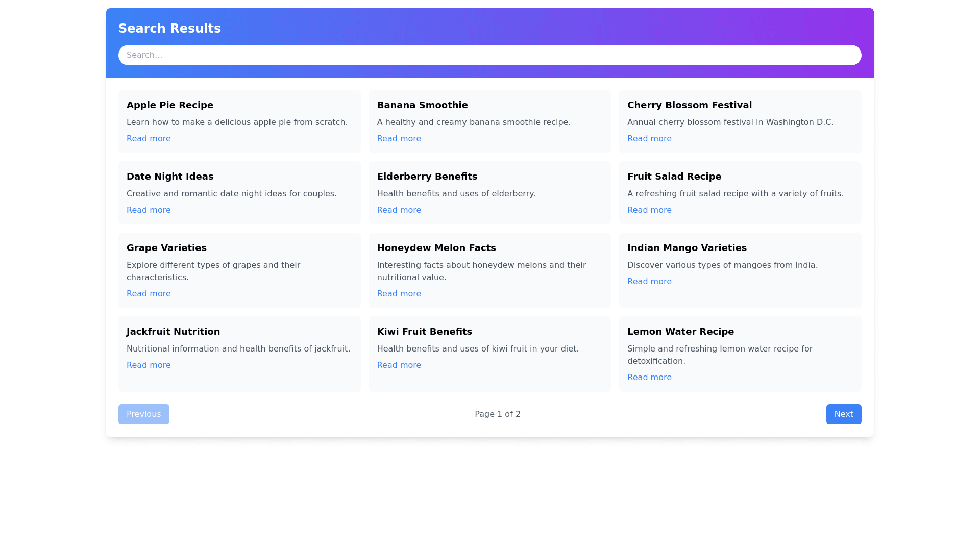The image size is (980, 551).
Task: Select the Apple Pie Recipe card title
Action: [169, 105]
